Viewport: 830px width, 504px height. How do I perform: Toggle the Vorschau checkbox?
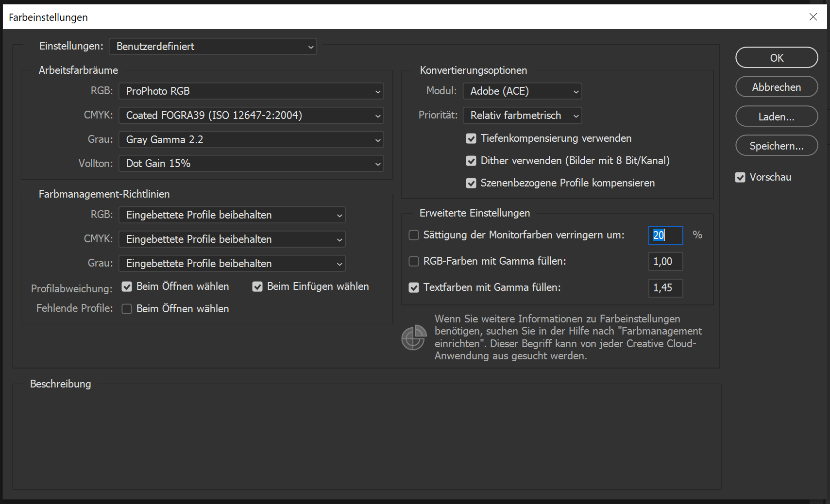point(740,177)
